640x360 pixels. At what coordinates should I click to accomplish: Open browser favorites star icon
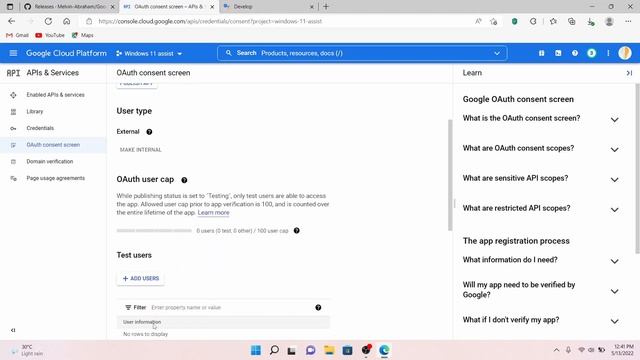point(553,21)
